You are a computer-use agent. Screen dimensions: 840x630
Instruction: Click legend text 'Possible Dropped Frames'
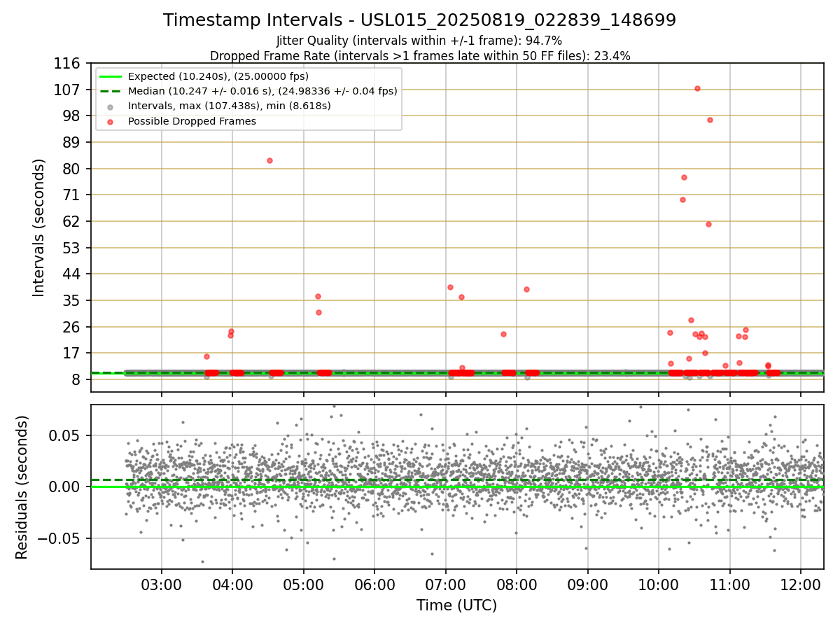click(x=192, y=121)
